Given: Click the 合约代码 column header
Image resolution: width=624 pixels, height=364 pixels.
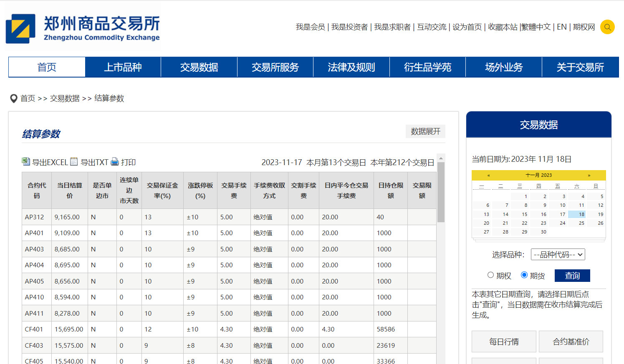Looking at the screenshot, I should coord(37,191).
